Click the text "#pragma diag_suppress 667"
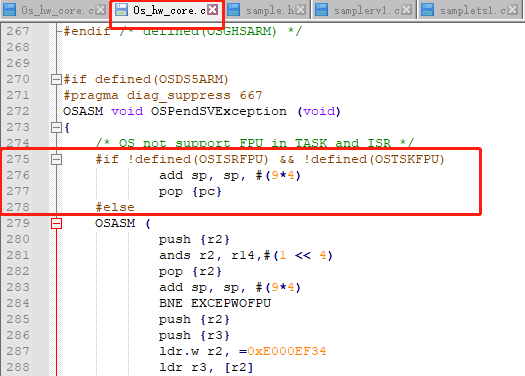525x376 pixels. tap(163, 95)
